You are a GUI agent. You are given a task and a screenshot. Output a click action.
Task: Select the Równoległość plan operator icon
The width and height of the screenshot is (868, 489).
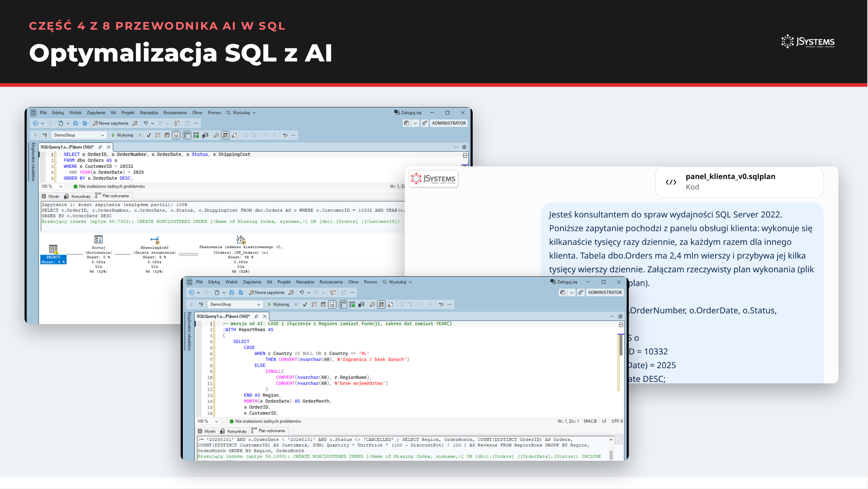155,240
